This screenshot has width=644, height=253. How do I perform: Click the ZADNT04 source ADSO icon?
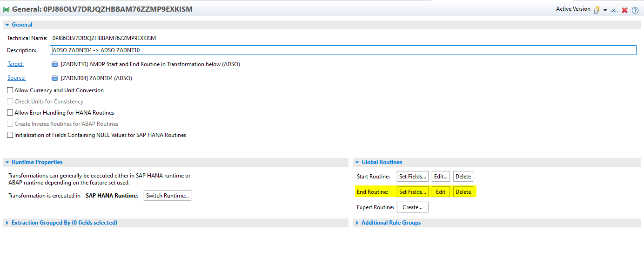coord(55,78)
